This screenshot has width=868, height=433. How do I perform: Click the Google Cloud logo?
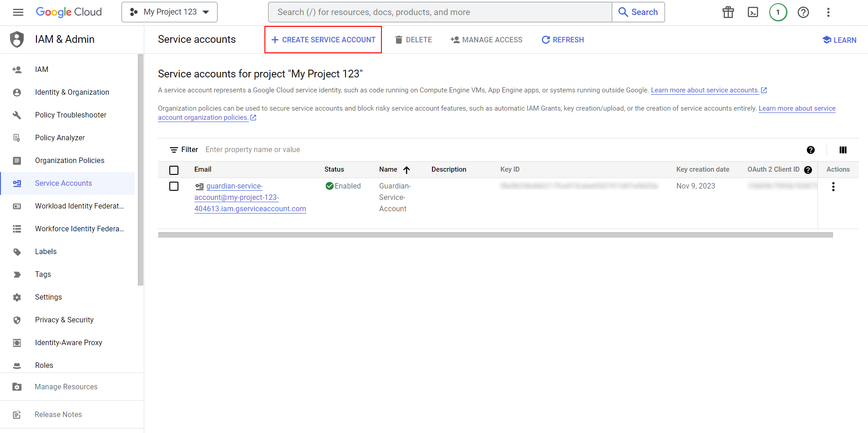coord(69,12)
